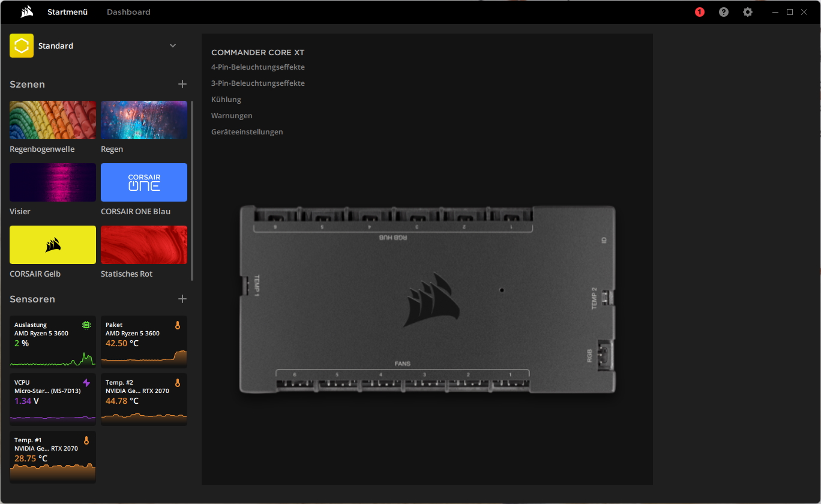Open 4-Pin-Beleuchtungseffekte settings
Image resolution: width=821 pixels, height=504 pixels.
pyautogui.click(x=258, y=67)
